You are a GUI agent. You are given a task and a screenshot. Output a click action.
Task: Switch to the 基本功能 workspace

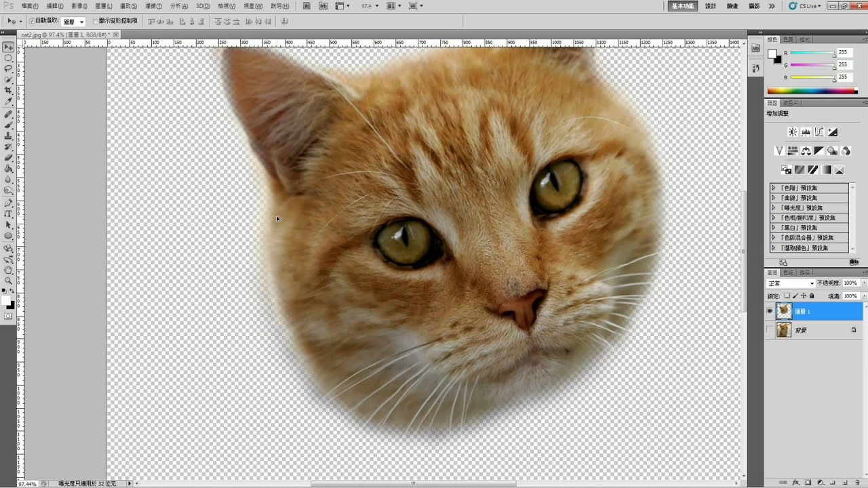[682, 6]
